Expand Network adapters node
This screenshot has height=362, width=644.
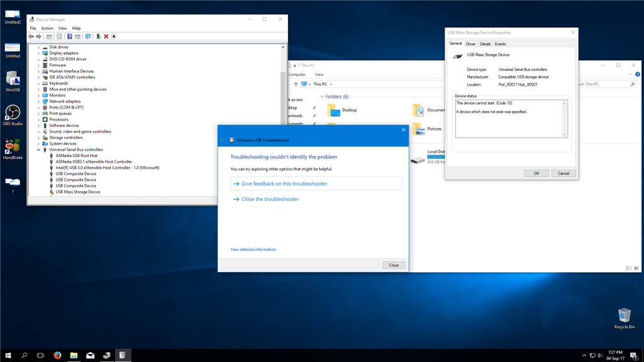pyautogui.click(x=38, y=101)
